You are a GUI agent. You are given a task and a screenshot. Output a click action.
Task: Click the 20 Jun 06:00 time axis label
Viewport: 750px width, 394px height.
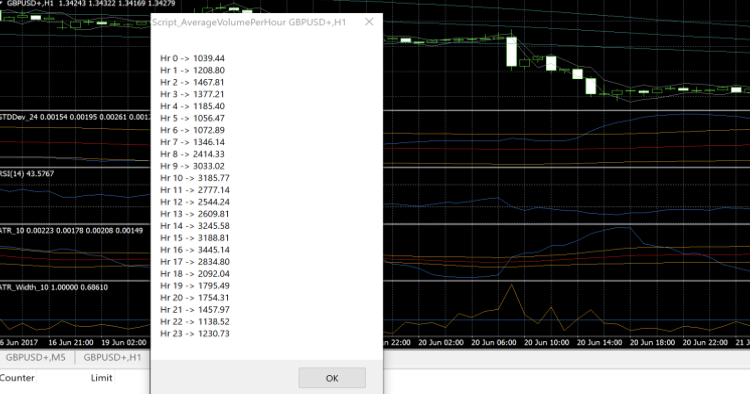tap(494, 342)
